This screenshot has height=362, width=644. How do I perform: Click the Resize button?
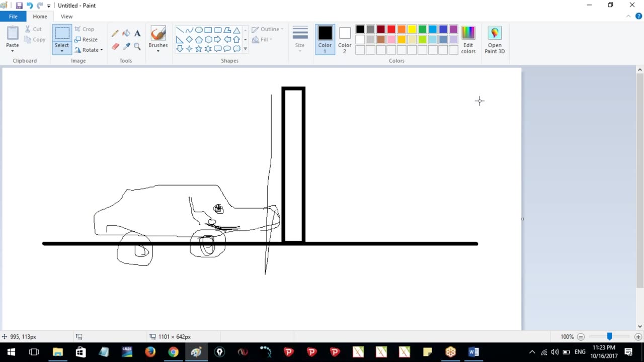pos(86,40)
